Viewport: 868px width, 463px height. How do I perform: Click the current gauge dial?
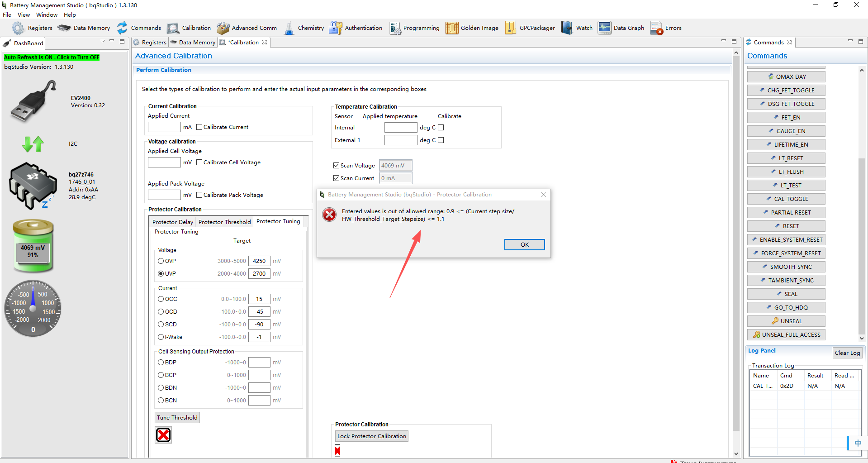pos(33,308)
